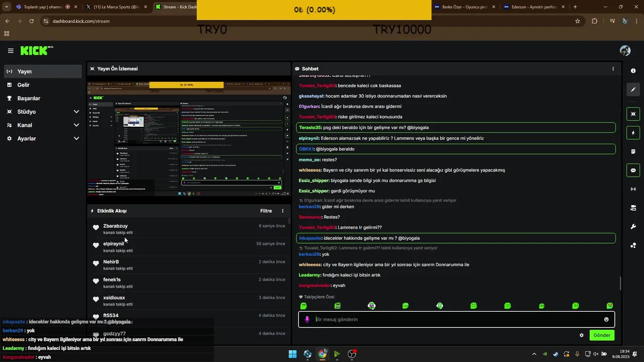This screenshot has width=644, height=362.
Task: Click heart icon next to Zbarabzuy
Action: point(96,228)
